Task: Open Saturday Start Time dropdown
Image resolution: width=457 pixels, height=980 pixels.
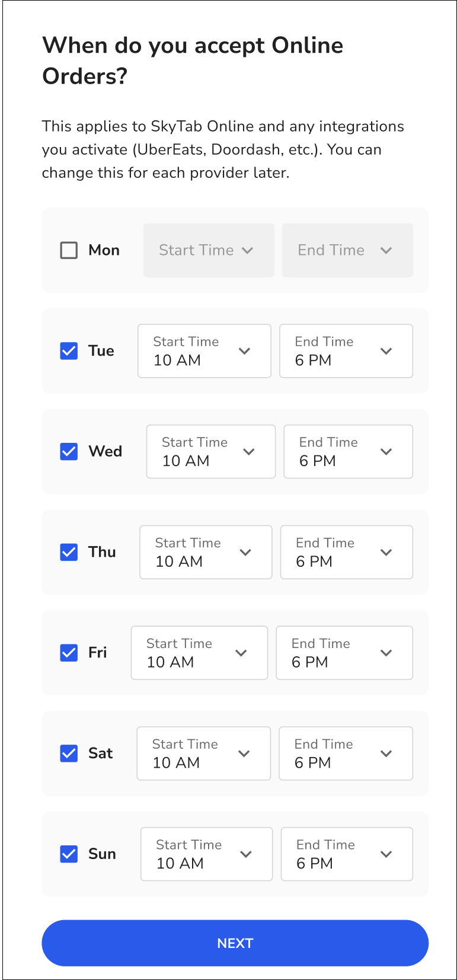Action: point(203,754)
